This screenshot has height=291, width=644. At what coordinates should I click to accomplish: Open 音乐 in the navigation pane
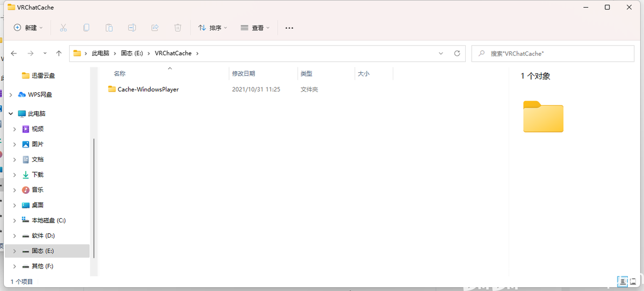(33, 190)
